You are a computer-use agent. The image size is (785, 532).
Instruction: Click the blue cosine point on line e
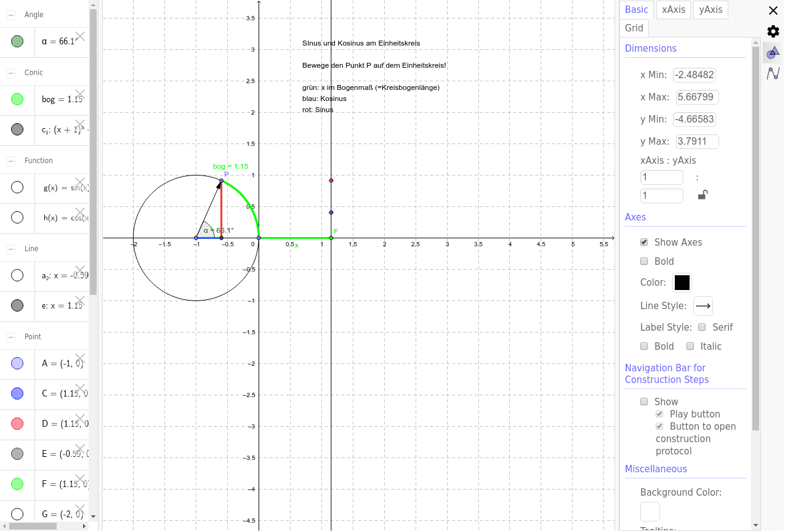coord(331,212)
